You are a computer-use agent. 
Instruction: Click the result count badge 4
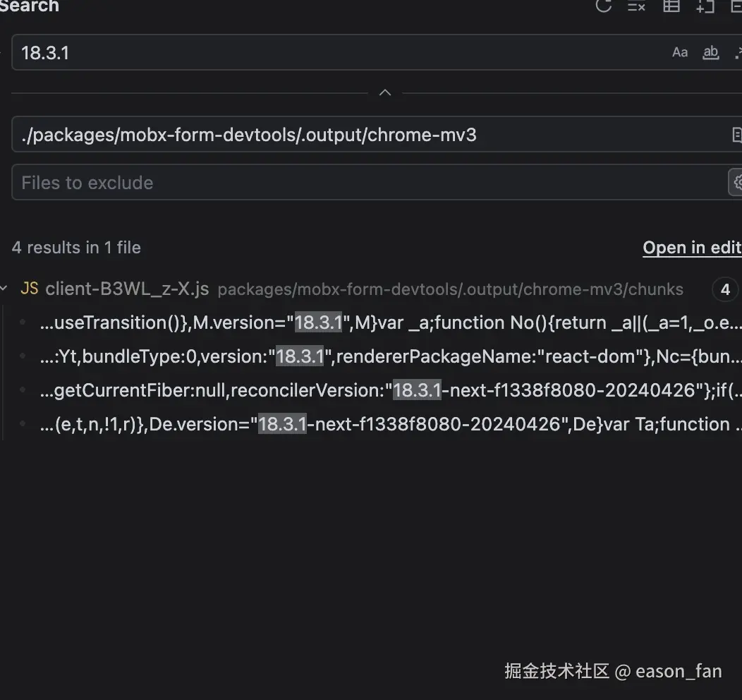tap(725, 289)
